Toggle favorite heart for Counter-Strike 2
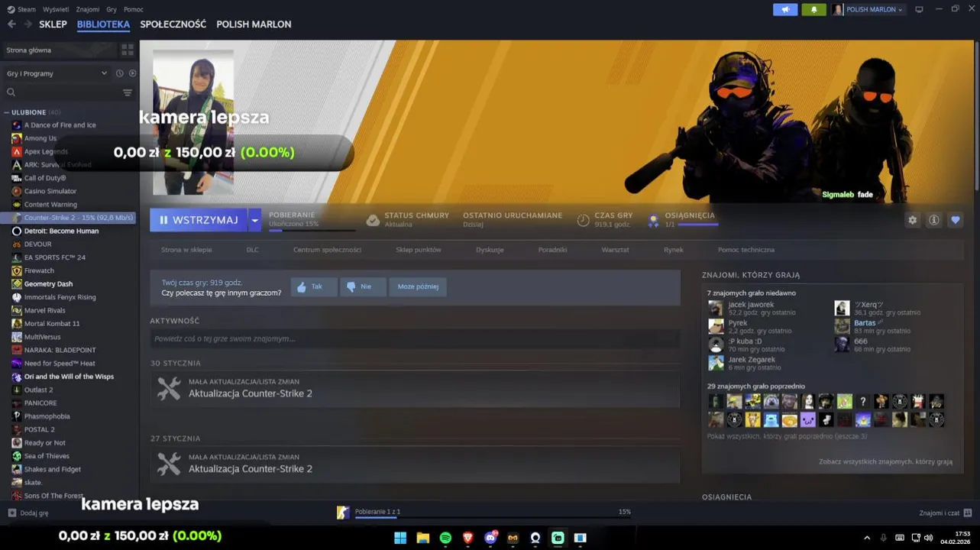The image size is (980, 550). coord(956,220)
